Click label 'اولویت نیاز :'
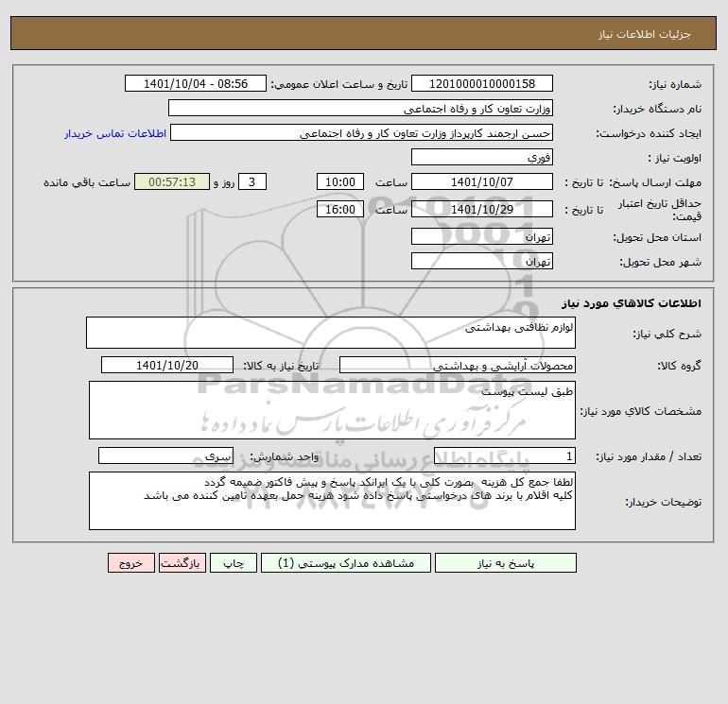Screen dimensions: 728x704 point(675,158)
